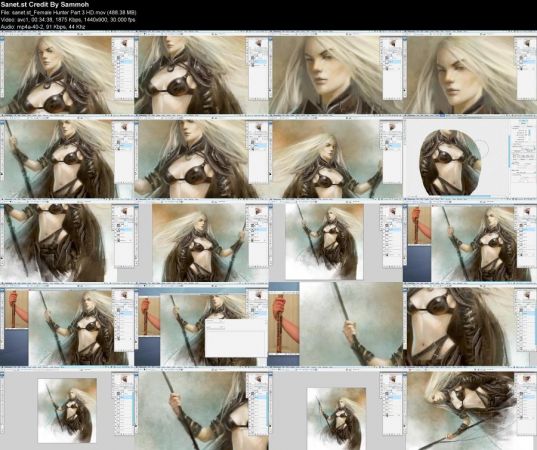Click the 'File: sanet.st_Female Hunter Part 3 HD.mov' line
537x450 pixels.
(68, 12)
